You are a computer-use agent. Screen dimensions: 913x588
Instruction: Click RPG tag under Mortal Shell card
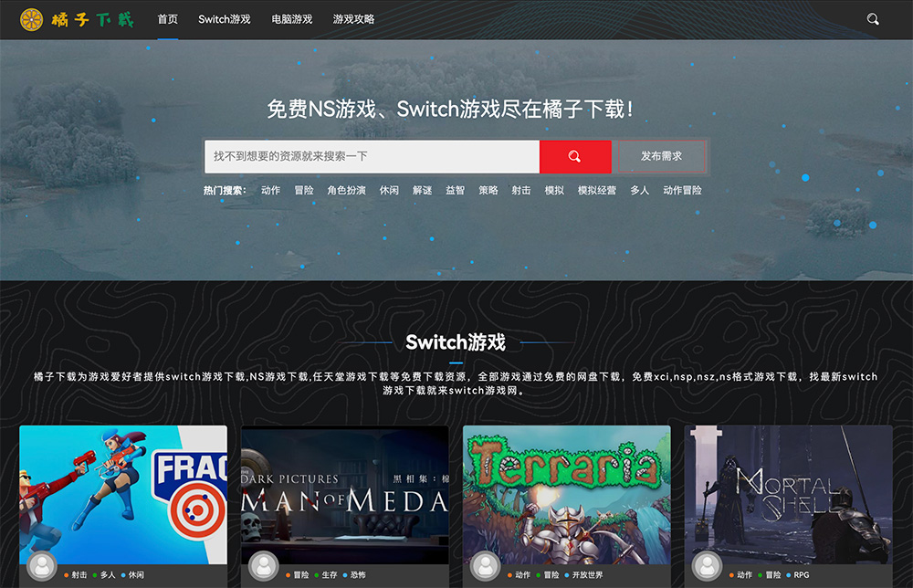tap(802, 574)
